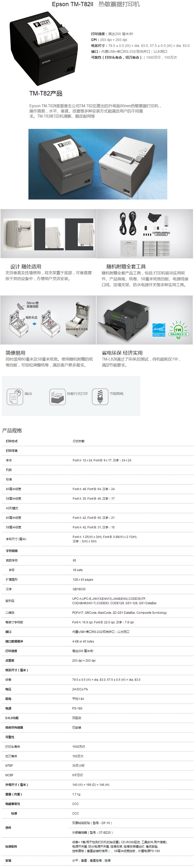Click the '条形码' row label
This screenshot has height=868, width=194.
point(10,601)
